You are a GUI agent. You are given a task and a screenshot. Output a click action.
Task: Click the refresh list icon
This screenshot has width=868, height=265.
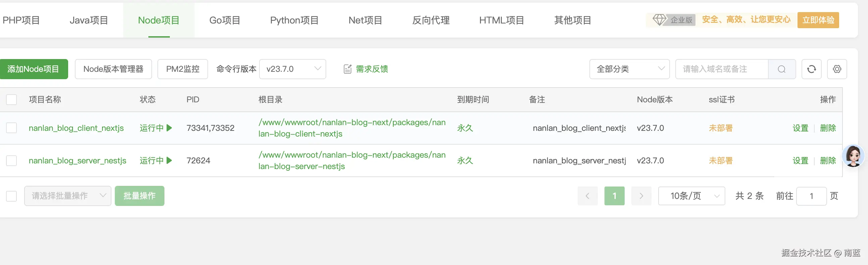(x=811, y=69)
